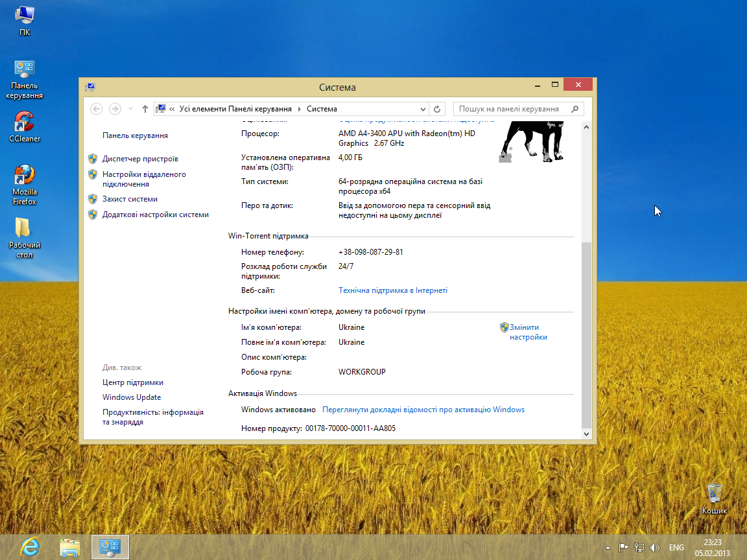
Task: Open the Windows Update link
Action: (132, 397)
